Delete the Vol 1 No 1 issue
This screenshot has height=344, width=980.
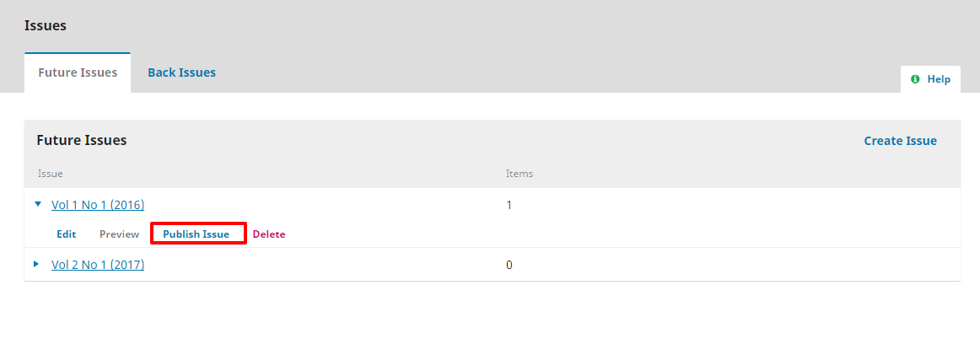pyautogui.click(x=269, y=234)
